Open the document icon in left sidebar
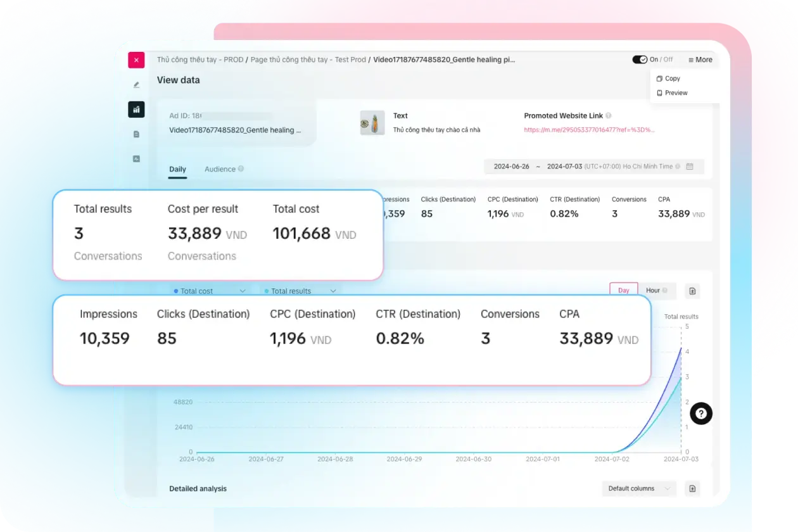 [136, 134]
